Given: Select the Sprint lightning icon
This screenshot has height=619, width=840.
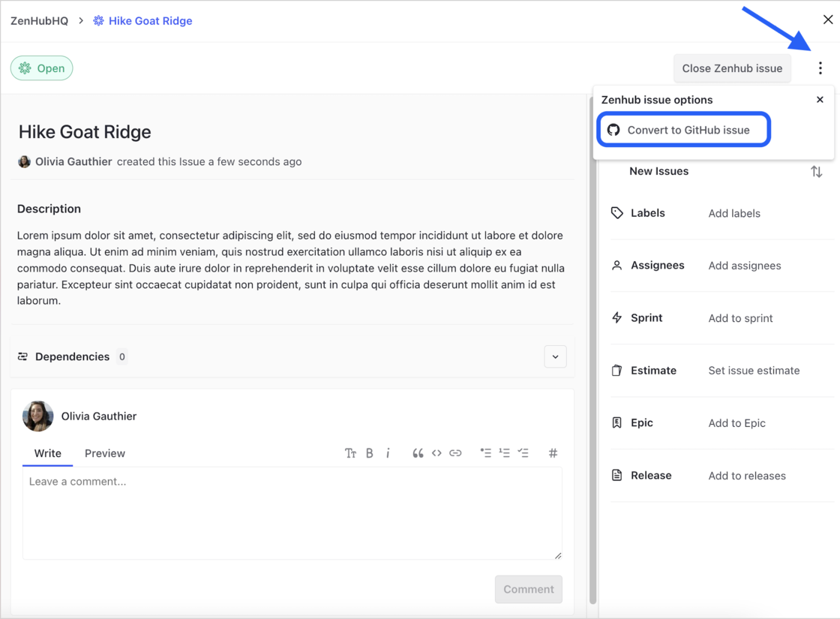Looking at the screenshot, I should [616, 317].
